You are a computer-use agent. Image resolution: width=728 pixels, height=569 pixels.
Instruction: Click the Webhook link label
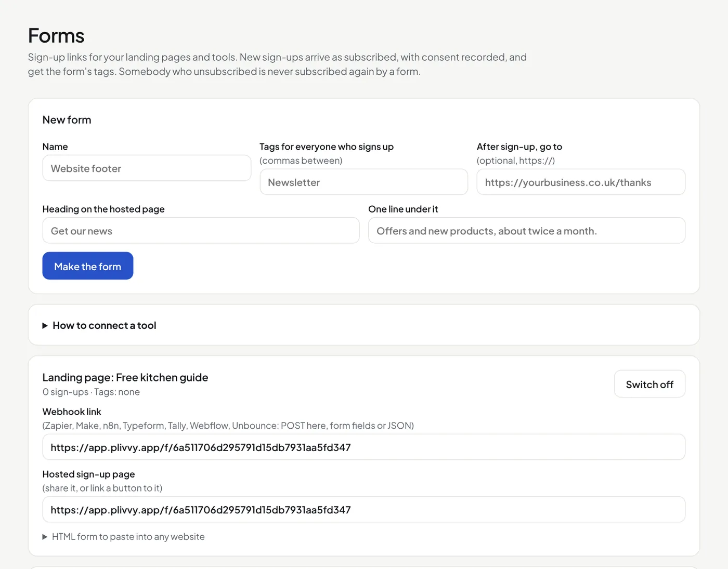tap(72, 412)
